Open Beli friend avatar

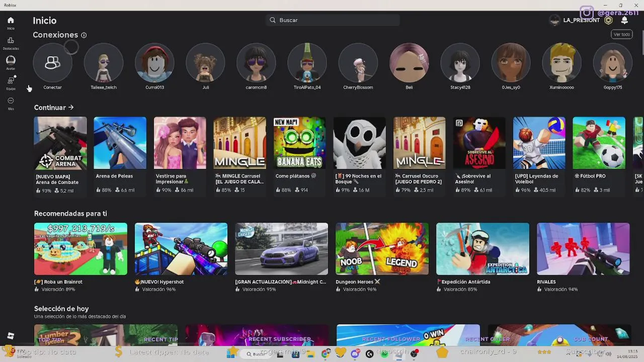pos(409,63)
